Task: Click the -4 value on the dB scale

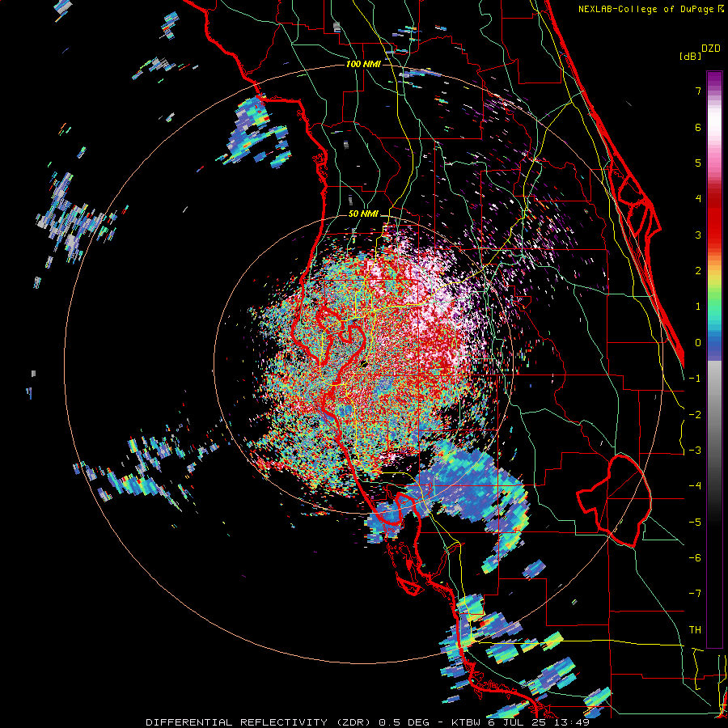Action: pyautogui.click(x=695, y=486)
